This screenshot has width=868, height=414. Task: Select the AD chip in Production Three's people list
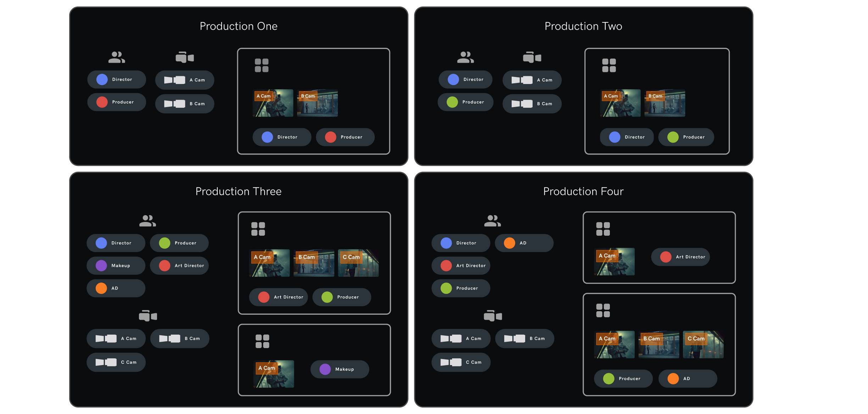pos(116,288)
